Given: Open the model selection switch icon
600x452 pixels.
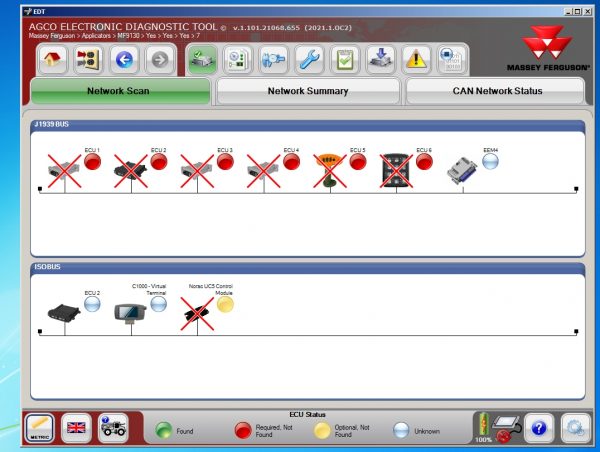Looking at the screenshot, I should (88, 60).
